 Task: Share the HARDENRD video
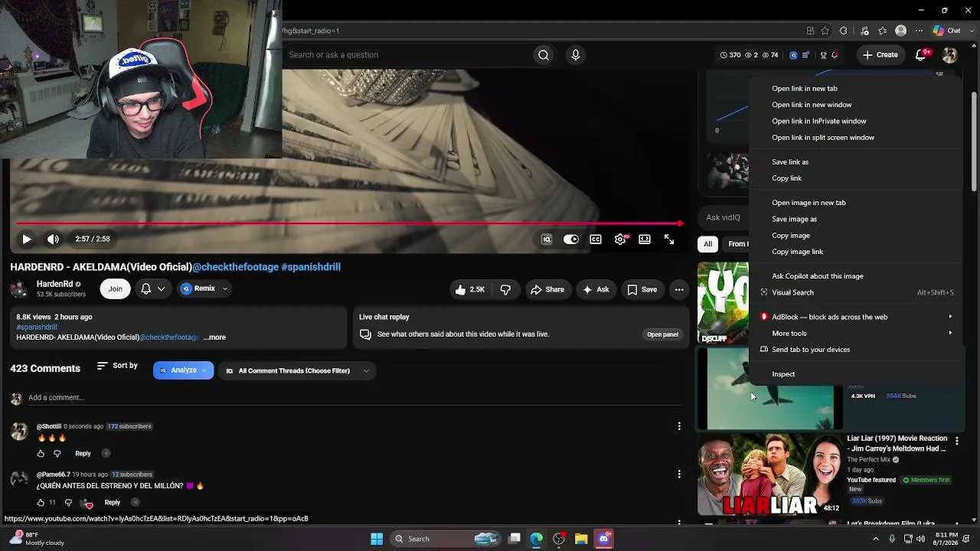coord(547,289)
